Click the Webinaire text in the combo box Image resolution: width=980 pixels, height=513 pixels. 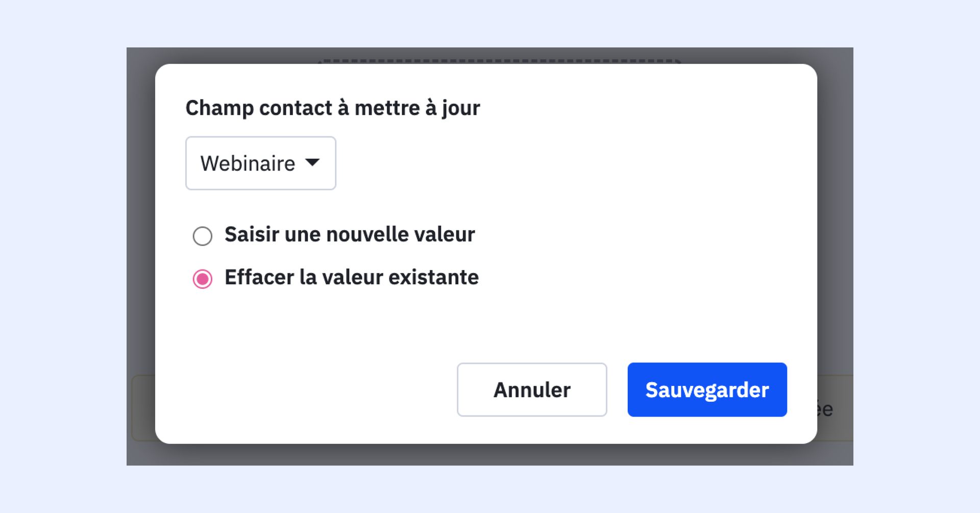tap(248, 164)
